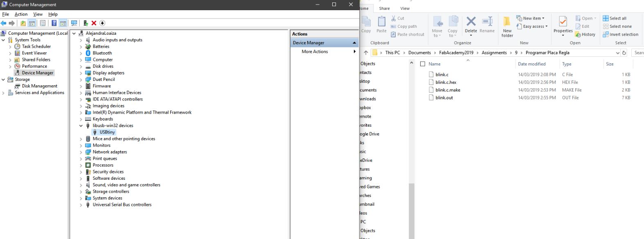Select the blink.c.make file
This screenshot has height=239, width=644.
[x=448, y=90]
